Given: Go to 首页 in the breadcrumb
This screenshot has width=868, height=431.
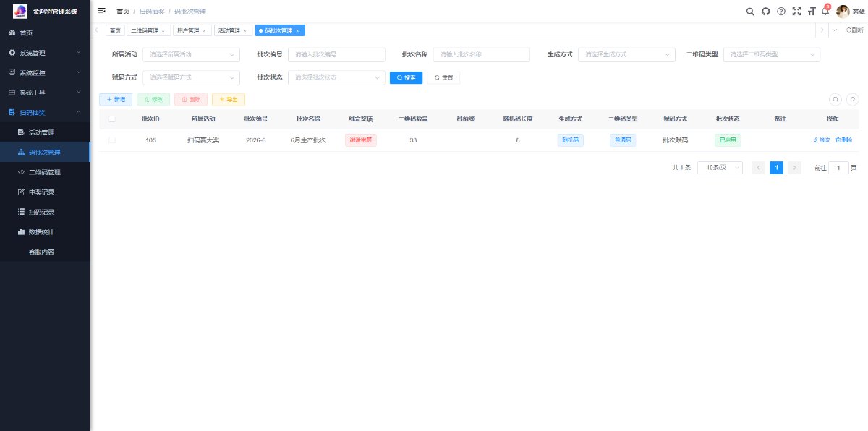Looking at the screenshot, I should pos(123,11).
